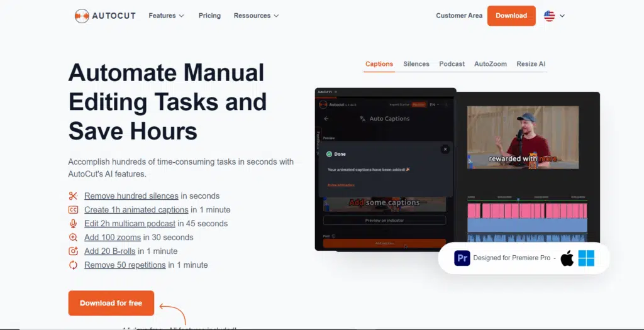Click the Designed for Premiere Pro text
This screenshot has height=330, width=644.
click(512, 258)
